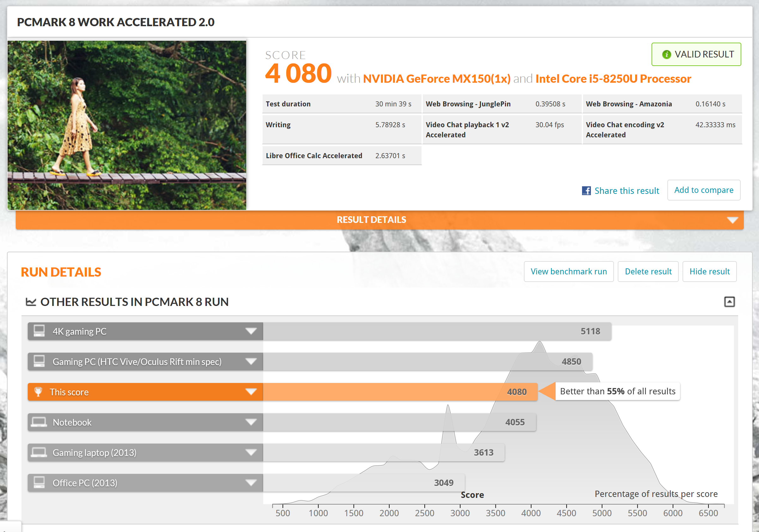Click Percentage of results per score label
This screenshot has width=759, height=532.
656,494
